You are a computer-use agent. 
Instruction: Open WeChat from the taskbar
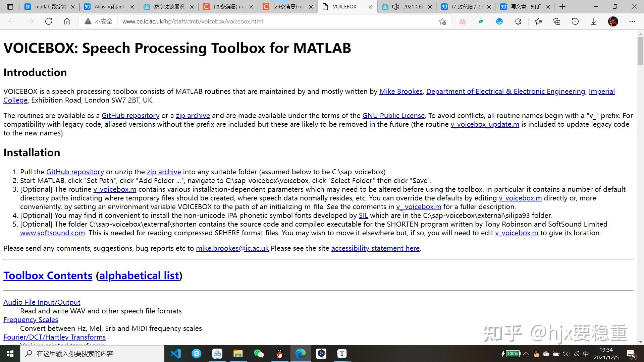pos(259,353)
